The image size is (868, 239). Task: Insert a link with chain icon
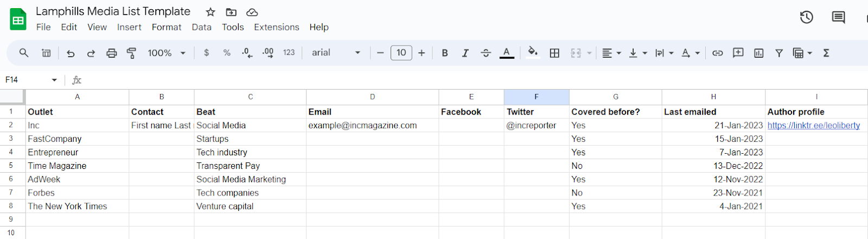[x=718, y=53]
